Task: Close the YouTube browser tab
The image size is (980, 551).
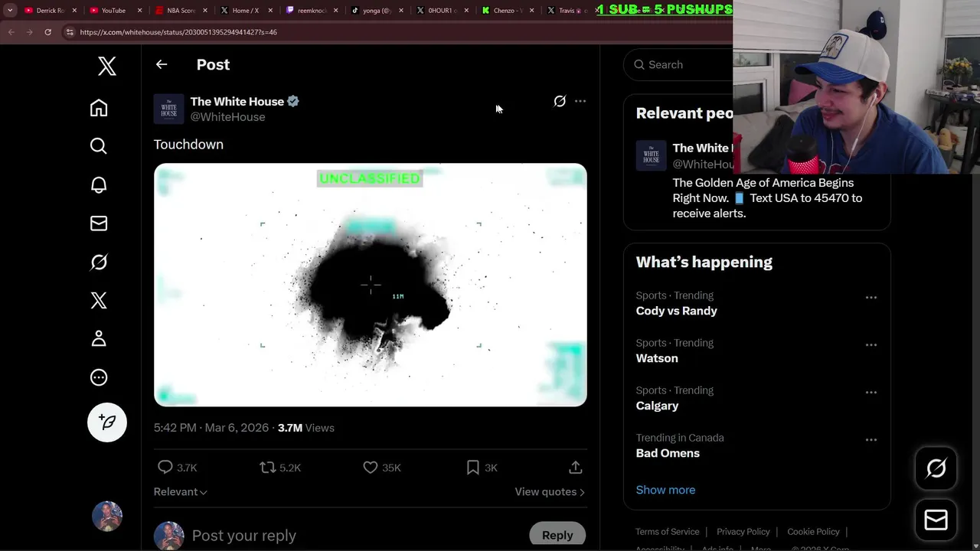Action: click(x=139, y=11)
